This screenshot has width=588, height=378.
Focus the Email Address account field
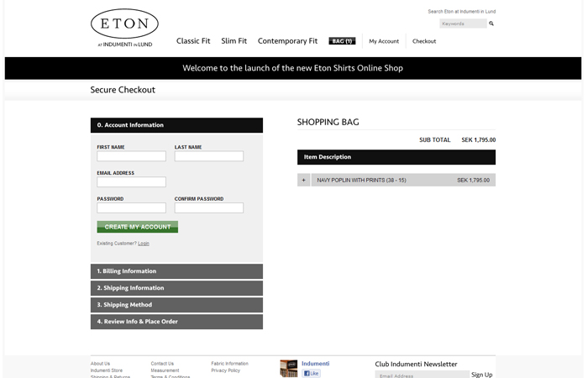131,182
